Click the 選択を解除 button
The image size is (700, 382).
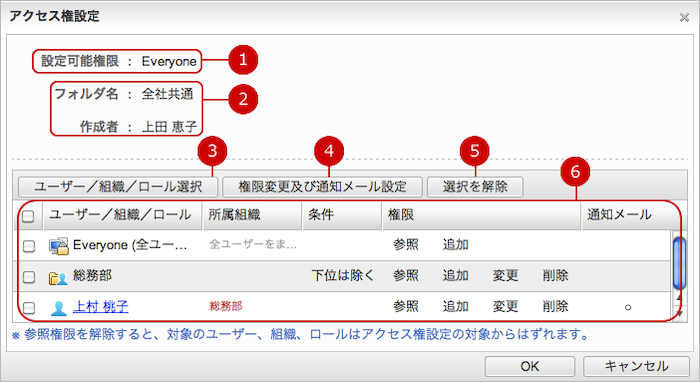(x=475, y=187)
